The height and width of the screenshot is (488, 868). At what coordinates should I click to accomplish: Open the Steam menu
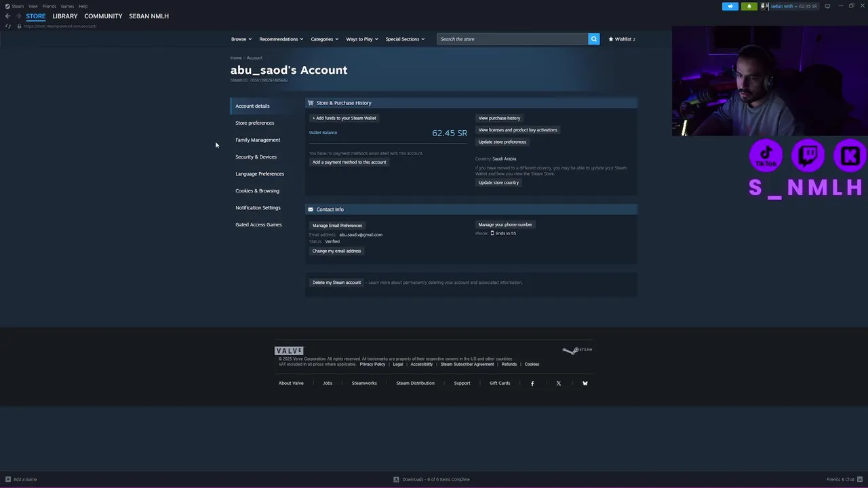click(18, 6)
